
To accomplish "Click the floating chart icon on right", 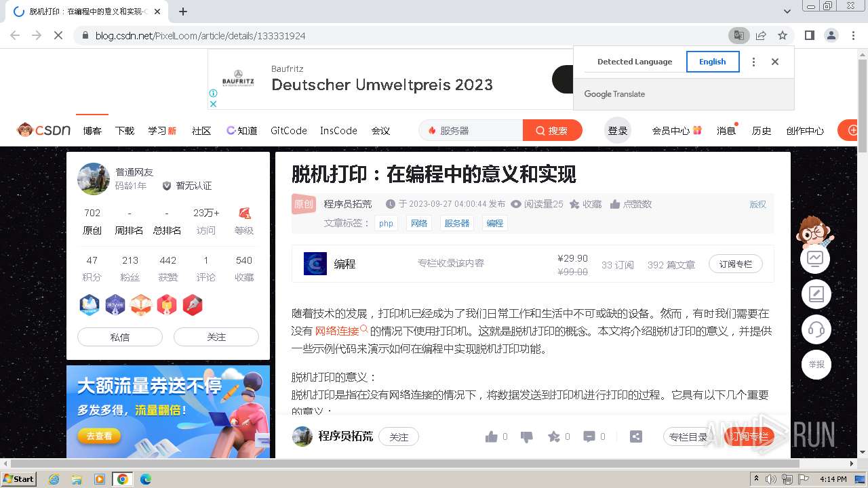I will coord(815,259).
